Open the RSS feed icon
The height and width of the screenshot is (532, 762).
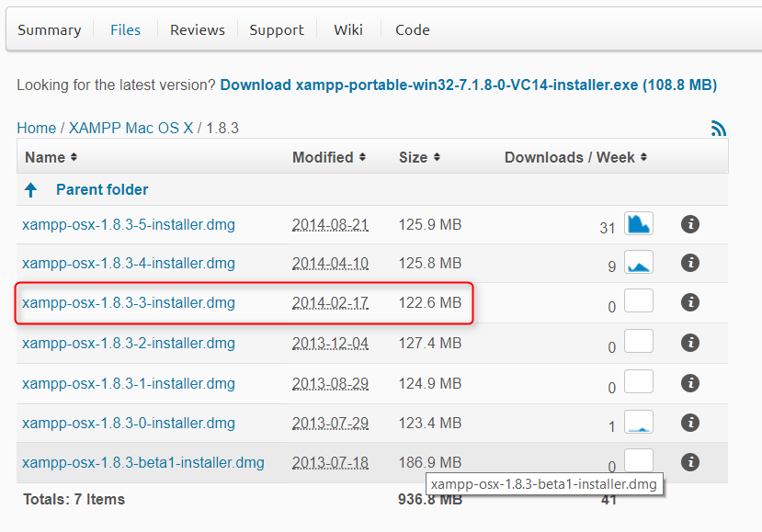point(718,129)
